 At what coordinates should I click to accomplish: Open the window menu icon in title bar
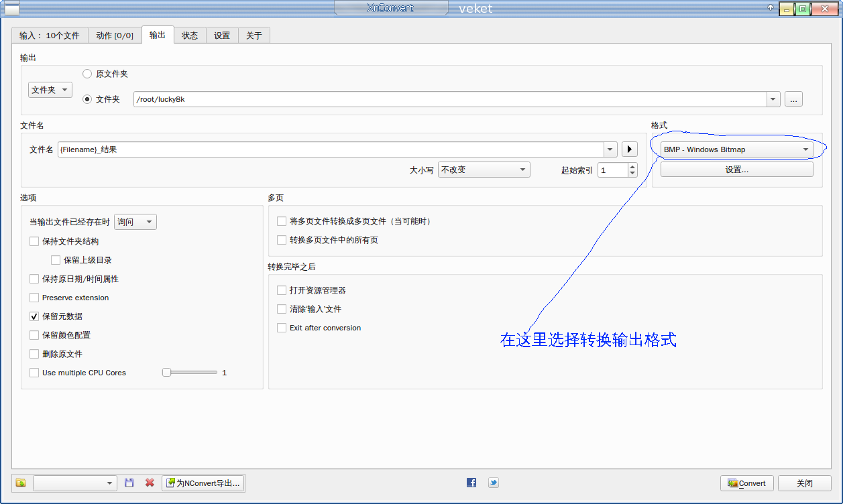click(x=12, y=9)
